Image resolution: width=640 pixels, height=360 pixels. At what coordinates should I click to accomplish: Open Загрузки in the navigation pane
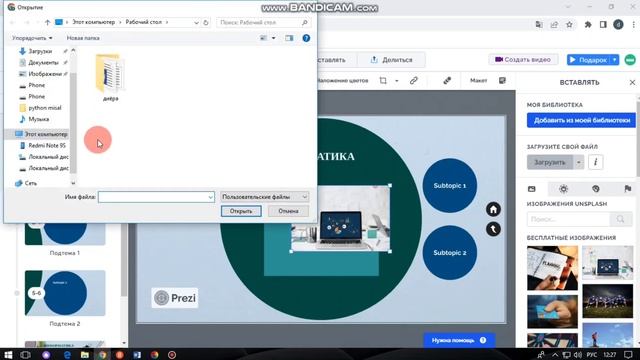pyautogui.click(x=40, y=51)
